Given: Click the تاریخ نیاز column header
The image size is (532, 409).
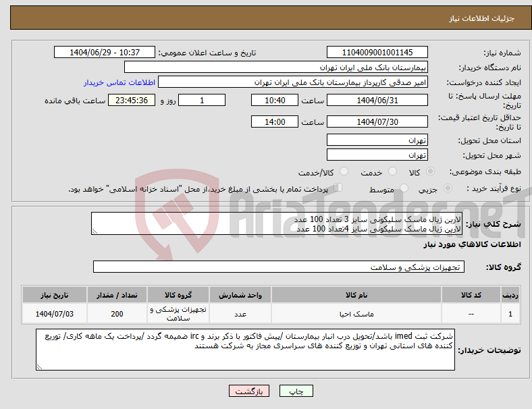Looking at the screenshot, I should [55, 295].
